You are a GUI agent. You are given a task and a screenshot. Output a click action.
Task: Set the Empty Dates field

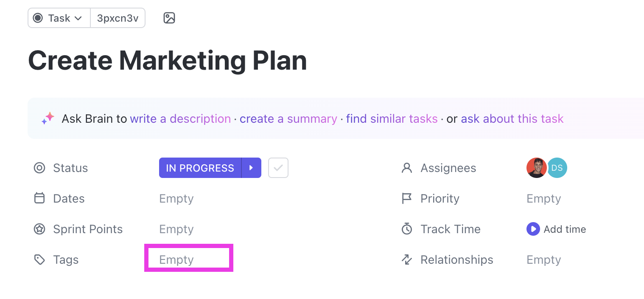176,199
